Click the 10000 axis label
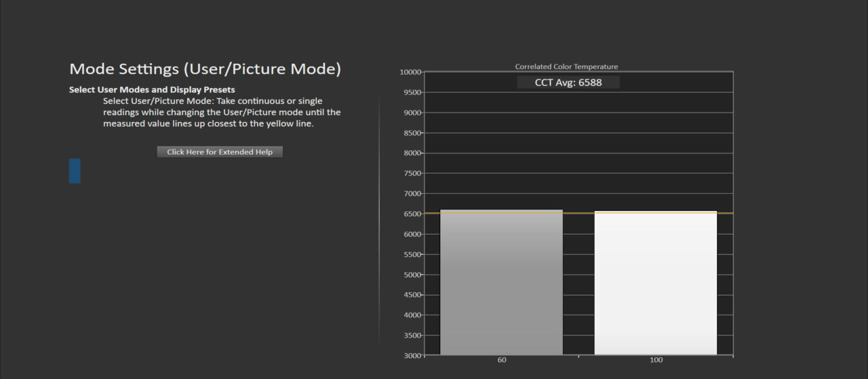868x379 pixels. 410,72
